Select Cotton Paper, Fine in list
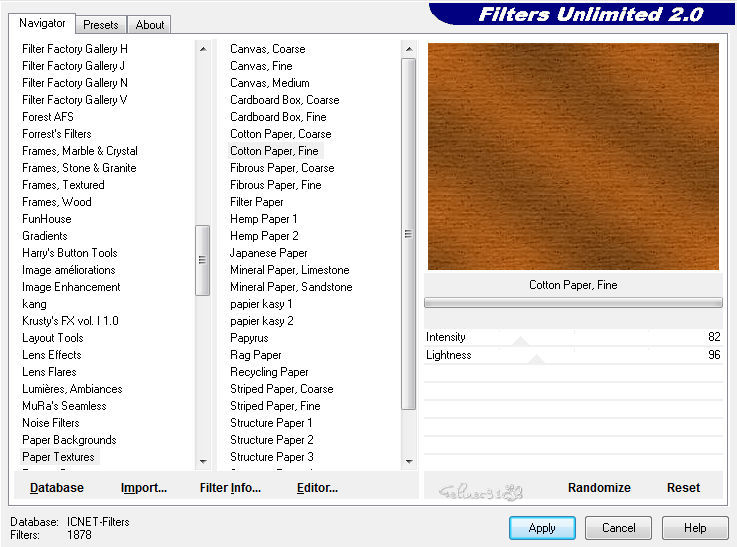 click(274, 151)
